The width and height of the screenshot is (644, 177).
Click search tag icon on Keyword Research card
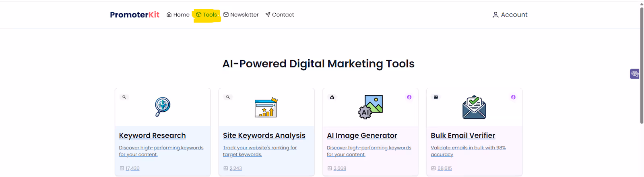click(124, 97)
